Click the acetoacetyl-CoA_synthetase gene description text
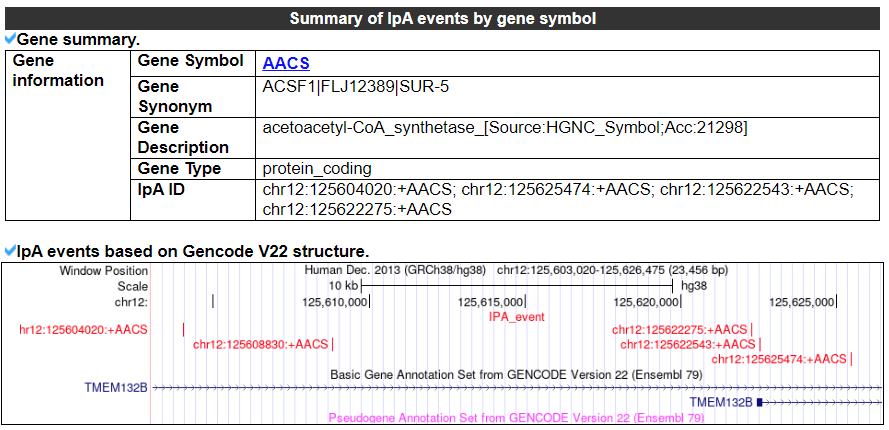The height and width of the screenshot is (430, 889). click(x=505, y=128)
